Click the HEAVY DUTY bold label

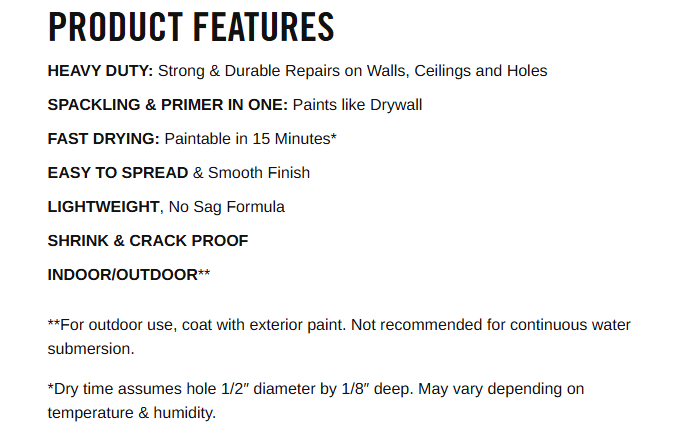[100, 71]
